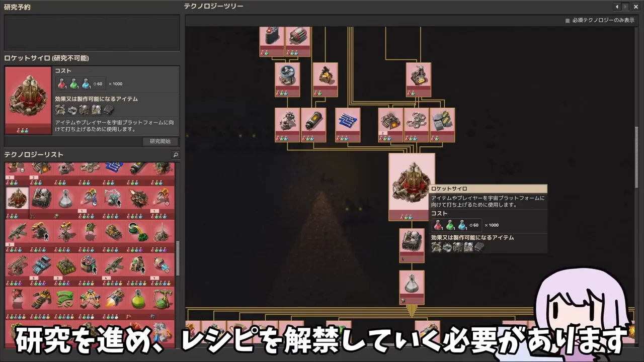
Task: Select the dark canister node at tree top
Action: click(272, 41)
